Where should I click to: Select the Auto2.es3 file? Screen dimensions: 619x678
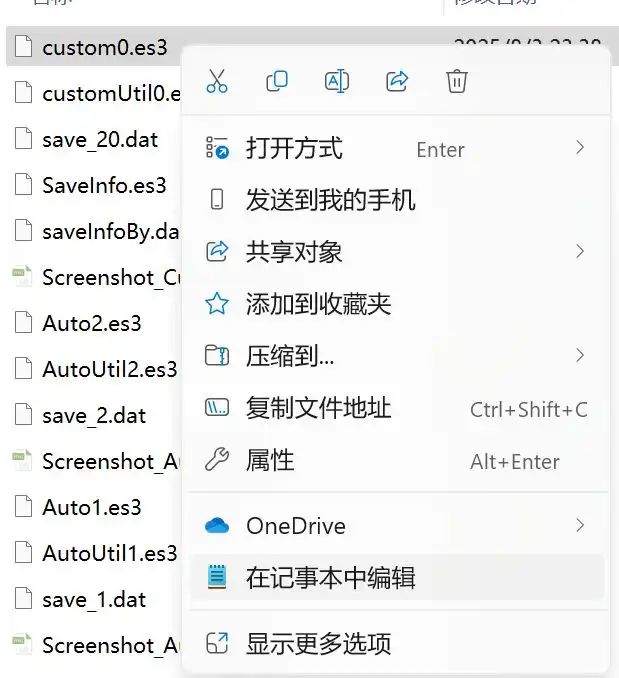92,323
